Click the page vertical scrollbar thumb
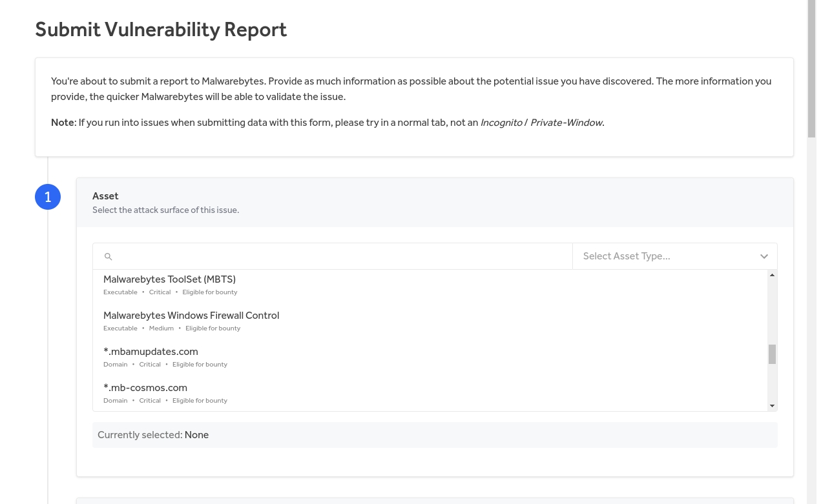The image size is (821, 504). [812, 68]
